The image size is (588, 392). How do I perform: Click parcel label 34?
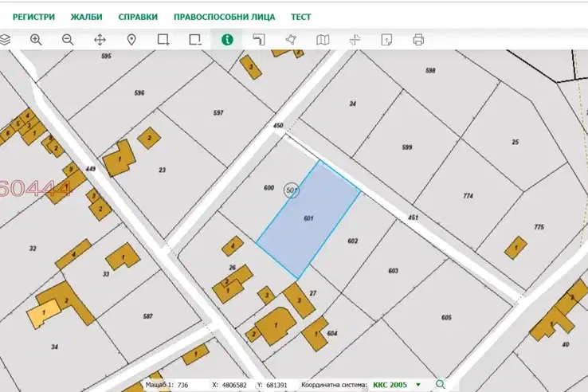point(54,347)
